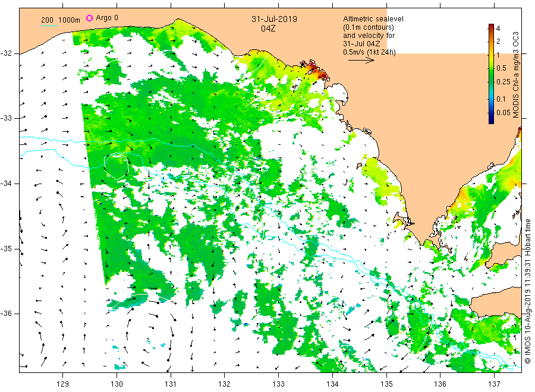Click the '0.5m/s (1kt 24h)' text
Screen dimensions: 535x392
(370, 52)
